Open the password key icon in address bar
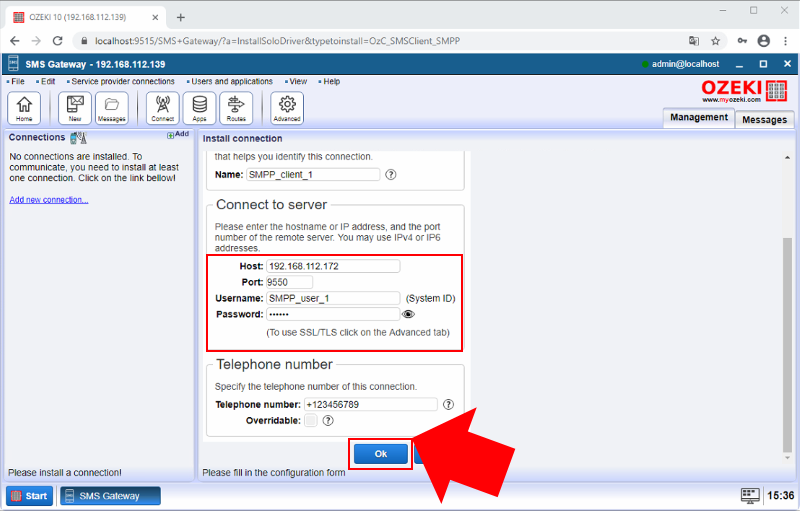The image size is (800, 511). (742, 41)
